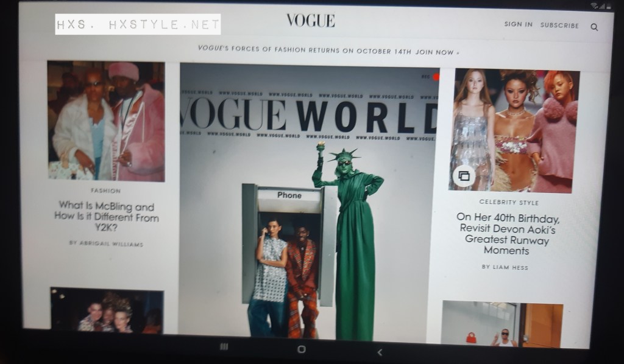This screenshot has height=364, width=624.
Task: Open the search magnifier icon
Action: 594,27
